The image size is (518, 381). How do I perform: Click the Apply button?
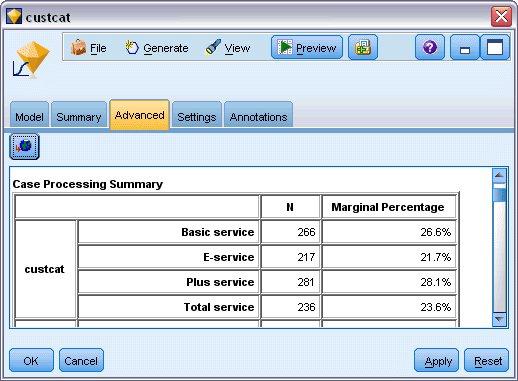point(436,360)
